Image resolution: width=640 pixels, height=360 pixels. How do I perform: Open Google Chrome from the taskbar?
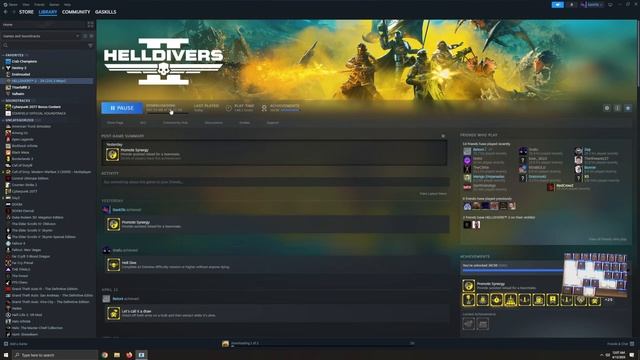coord(104,355)
